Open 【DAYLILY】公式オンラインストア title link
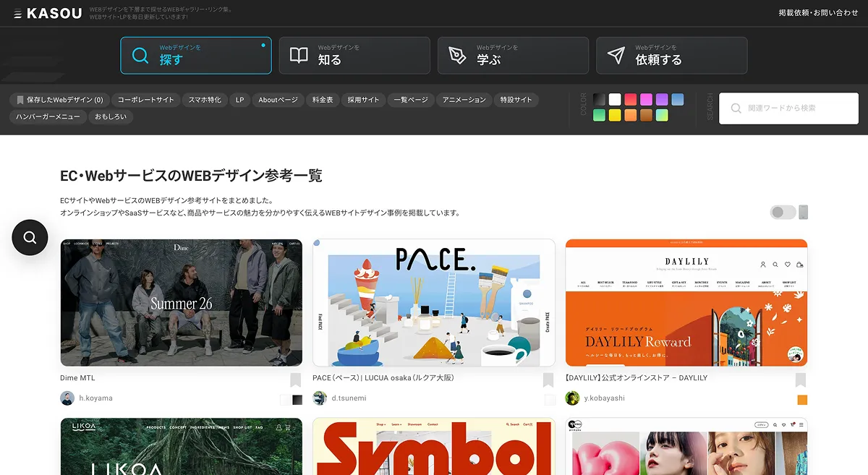868x475 pixels. point(637,378)
